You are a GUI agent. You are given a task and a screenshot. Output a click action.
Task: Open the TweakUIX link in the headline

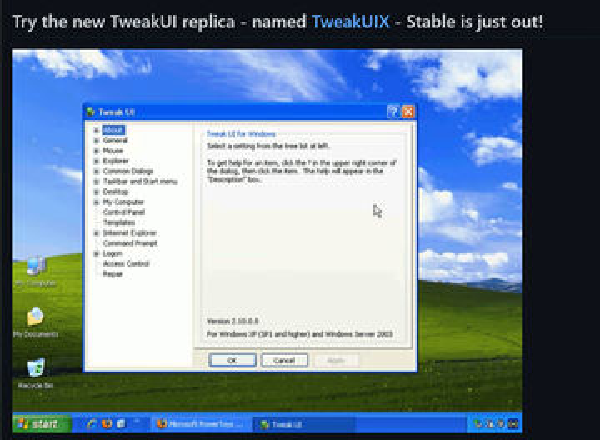tap(351, 21)
